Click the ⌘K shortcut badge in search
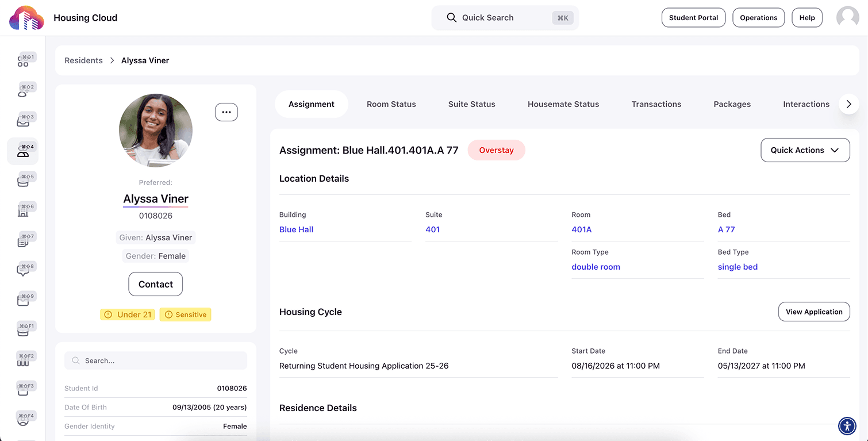The image size is (868, 441). click(x=563, y=18)
